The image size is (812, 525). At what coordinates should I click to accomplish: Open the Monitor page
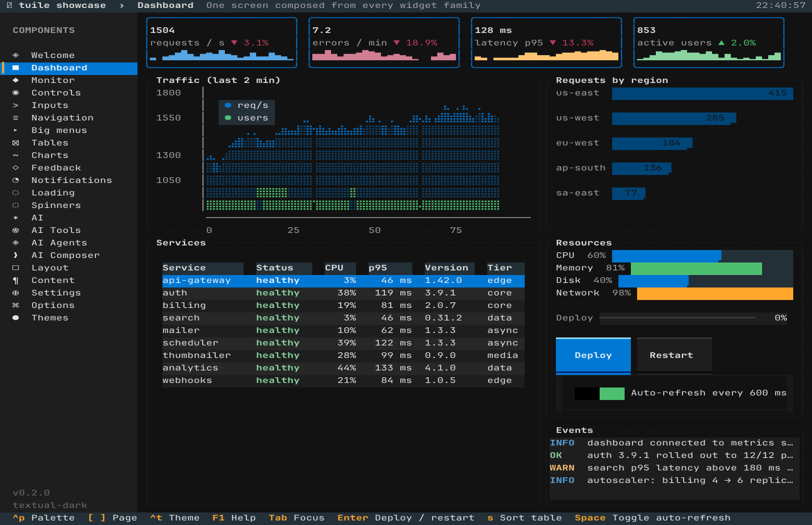[69, 80]
